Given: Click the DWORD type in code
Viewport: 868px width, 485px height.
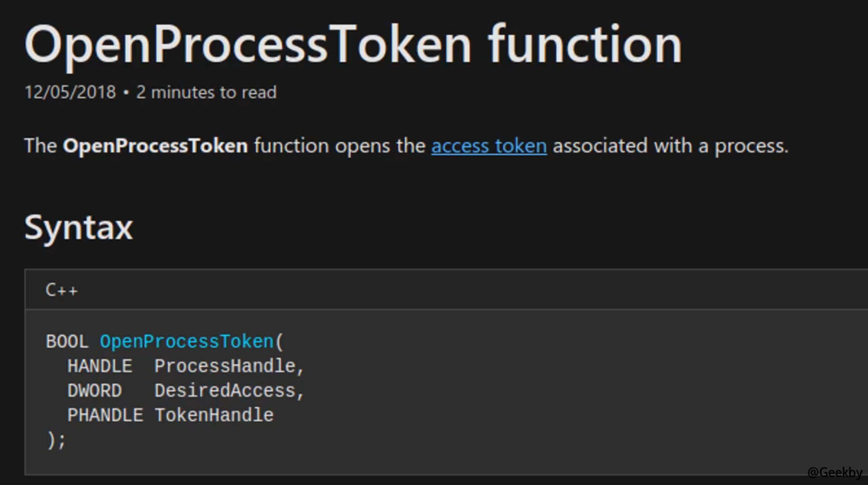Looking at the screenshot, I should coord(94,390).
